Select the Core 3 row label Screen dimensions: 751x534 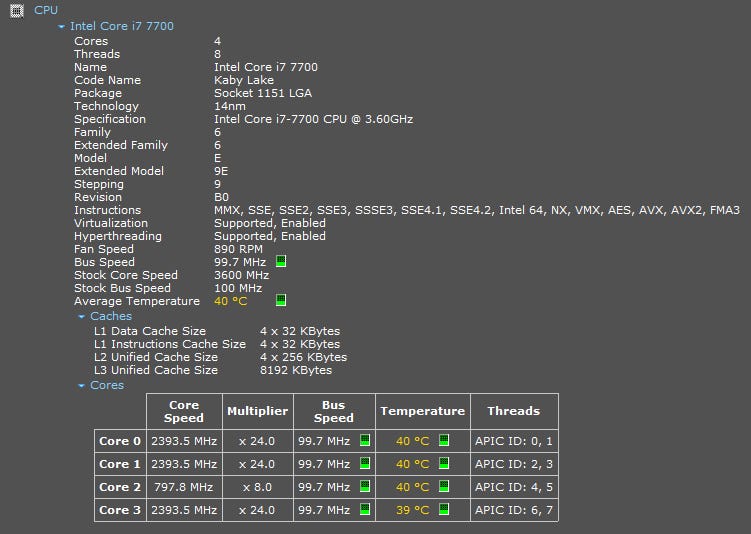(x=120, y=510)
